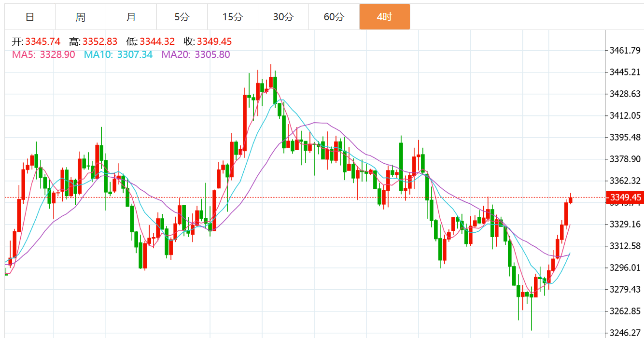Viewport: 644px width, 338px height.
Task: Click the red current price tag 3349.45
Action: (x=625, y=197)
